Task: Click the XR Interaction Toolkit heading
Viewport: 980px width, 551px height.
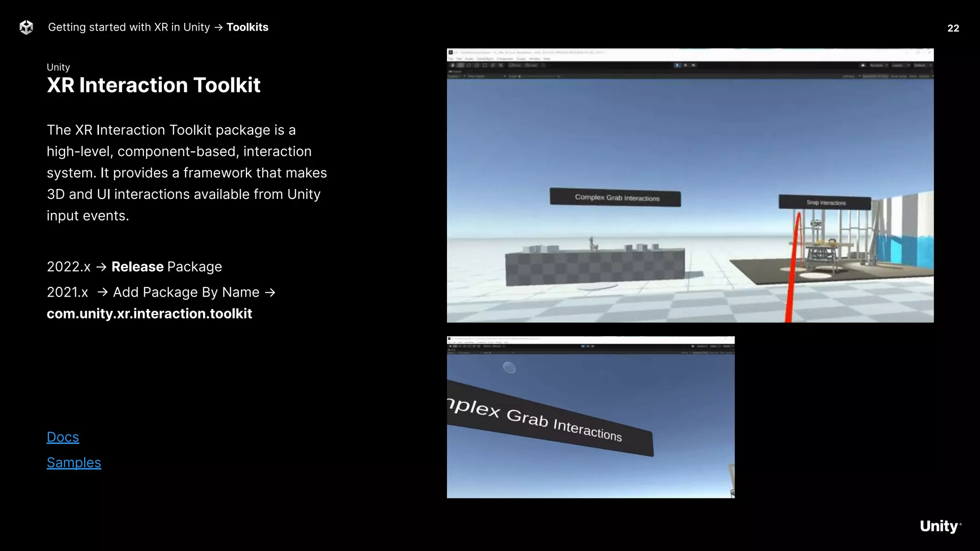Action: point(154,85)
